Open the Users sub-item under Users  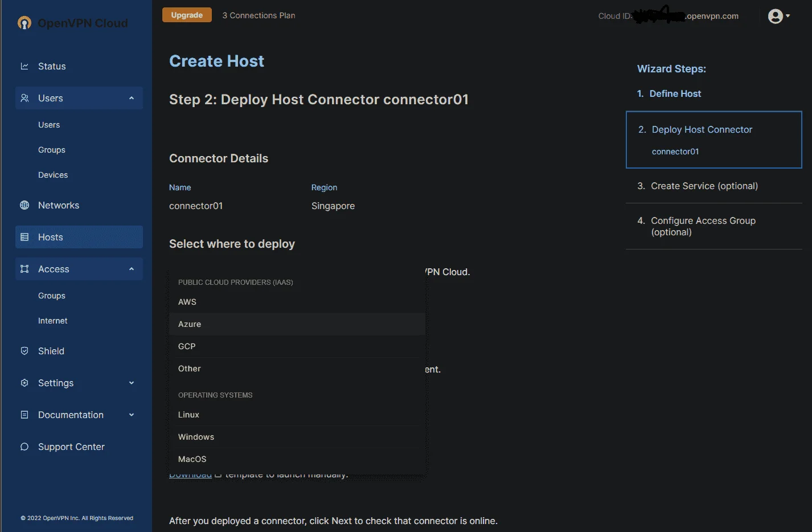[x=49, y=125]
